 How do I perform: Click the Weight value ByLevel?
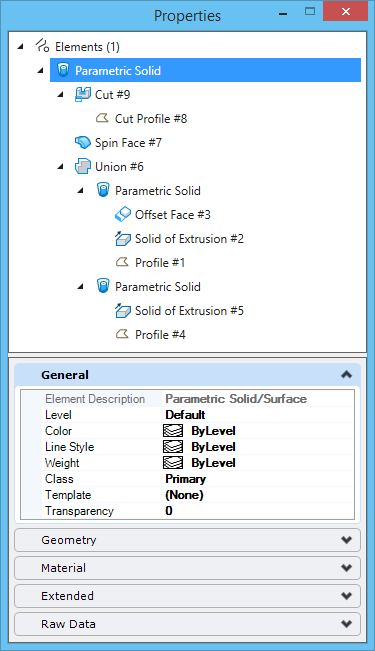[x=213, y=463]
